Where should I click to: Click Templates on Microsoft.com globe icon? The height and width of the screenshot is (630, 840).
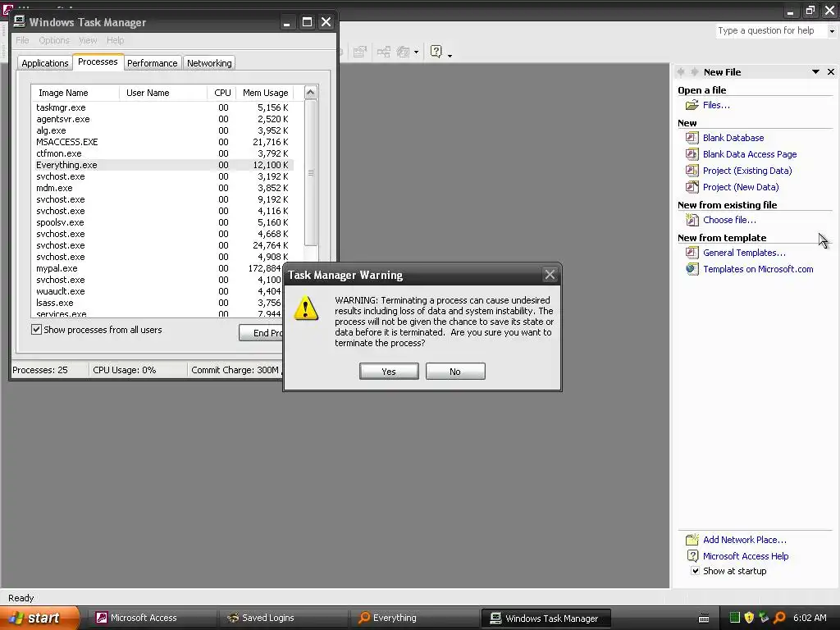pyautogui.click(x=692, y=269)
